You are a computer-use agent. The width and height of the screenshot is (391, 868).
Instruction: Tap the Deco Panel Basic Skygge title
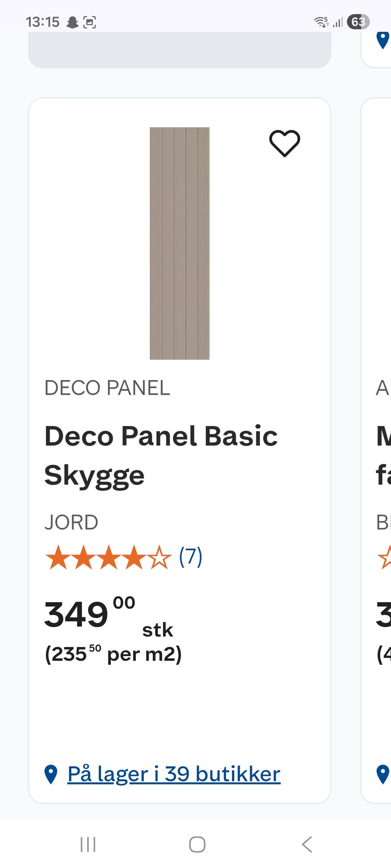click(161, 455)
